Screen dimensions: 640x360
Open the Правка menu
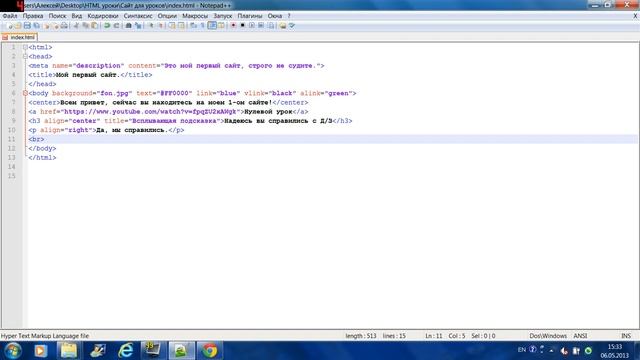pos(33,16)
